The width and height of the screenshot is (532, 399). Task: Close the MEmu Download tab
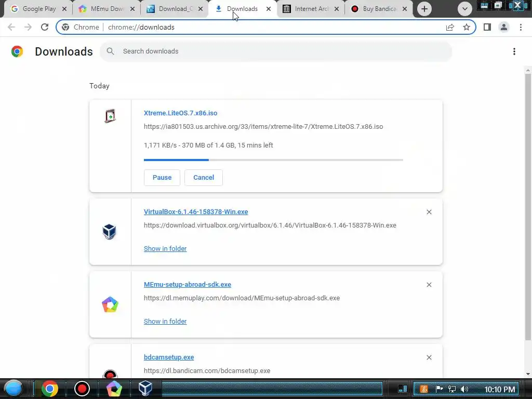[x=132, y=9]
